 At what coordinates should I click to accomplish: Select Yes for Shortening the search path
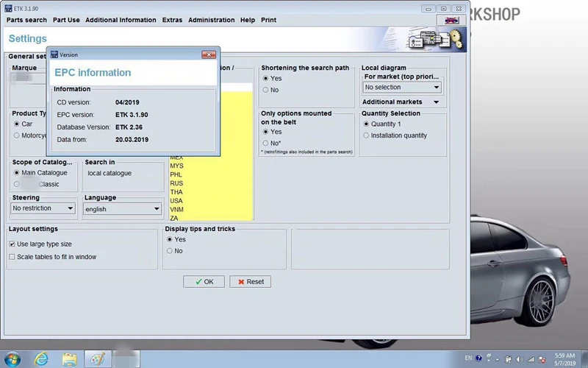265,78
